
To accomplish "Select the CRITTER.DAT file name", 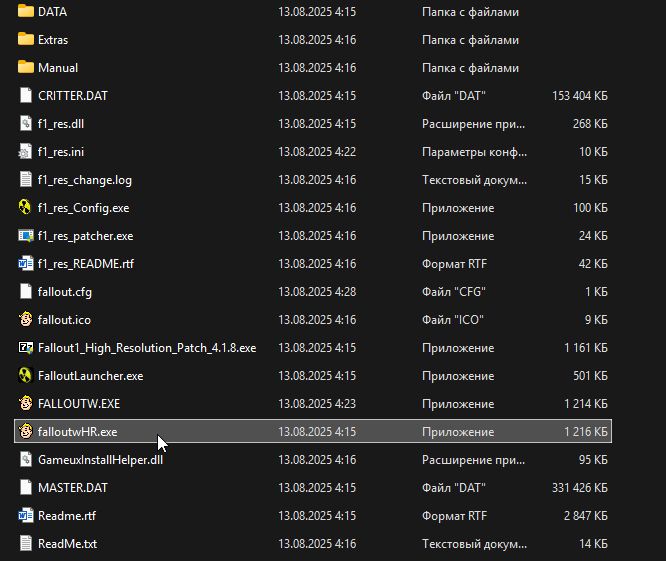I will click(72, 96).
